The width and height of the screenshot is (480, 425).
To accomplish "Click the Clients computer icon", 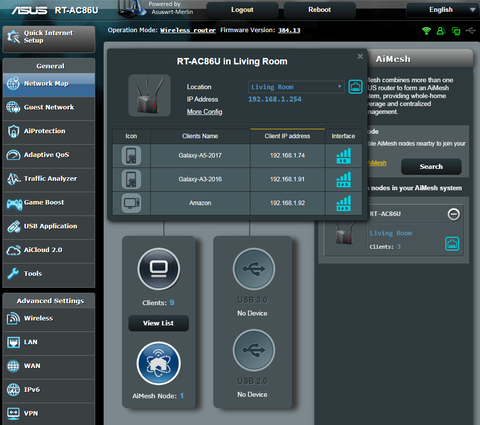I will coord(159,269).
